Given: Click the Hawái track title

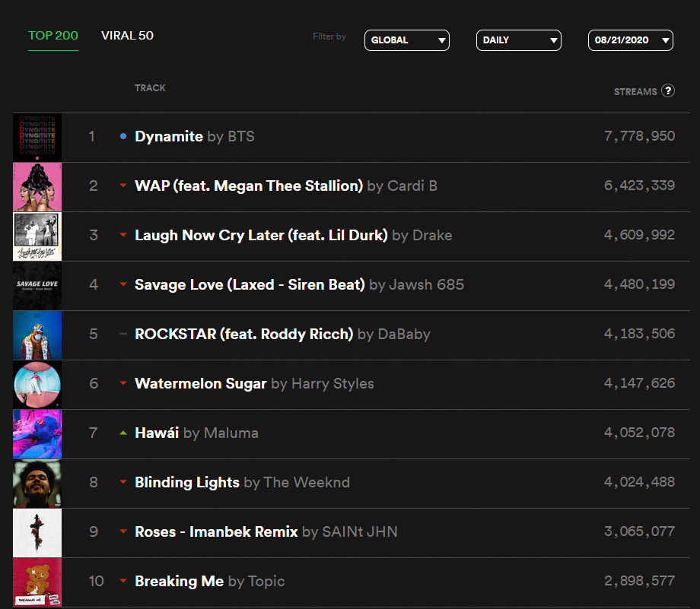Looking at the screenshot, I should 157,433.
